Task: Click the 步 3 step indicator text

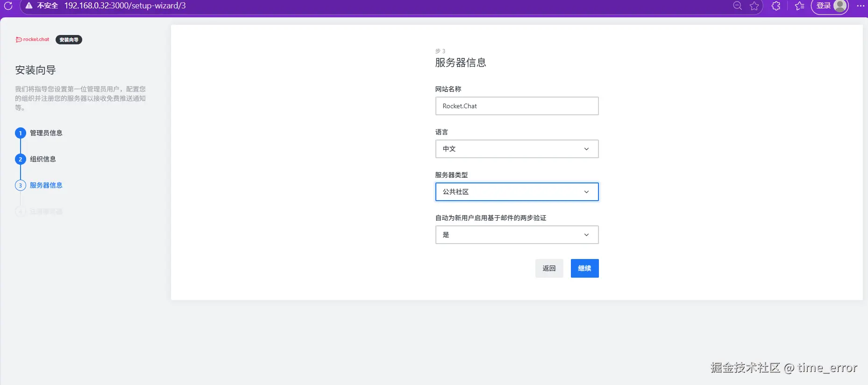Action: [440, 51]
